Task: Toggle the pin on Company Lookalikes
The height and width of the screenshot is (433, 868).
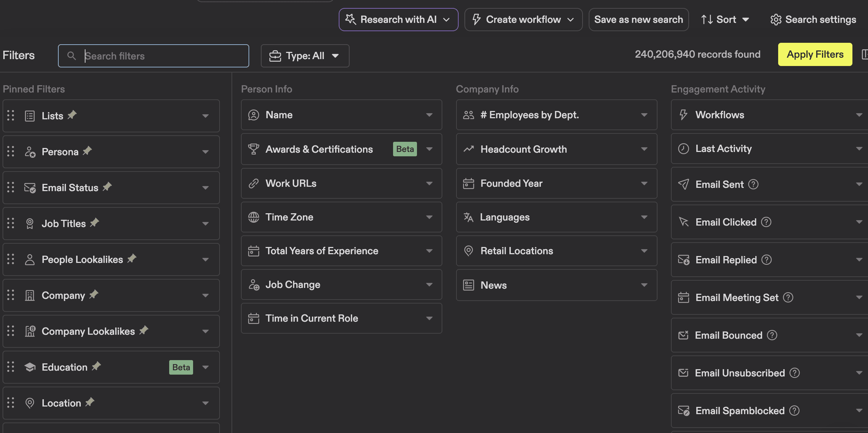Action: click(x=144, y=330)
